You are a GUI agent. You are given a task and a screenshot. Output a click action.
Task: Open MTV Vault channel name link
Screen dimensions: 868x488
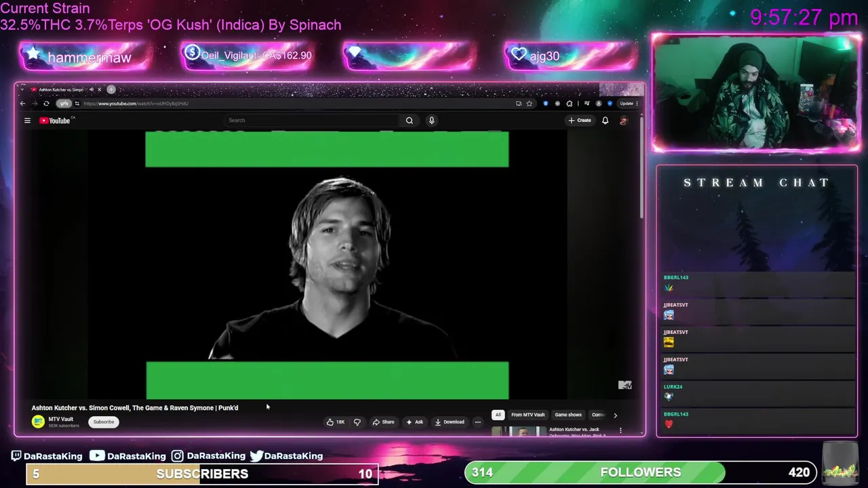[x=60, y=419]
